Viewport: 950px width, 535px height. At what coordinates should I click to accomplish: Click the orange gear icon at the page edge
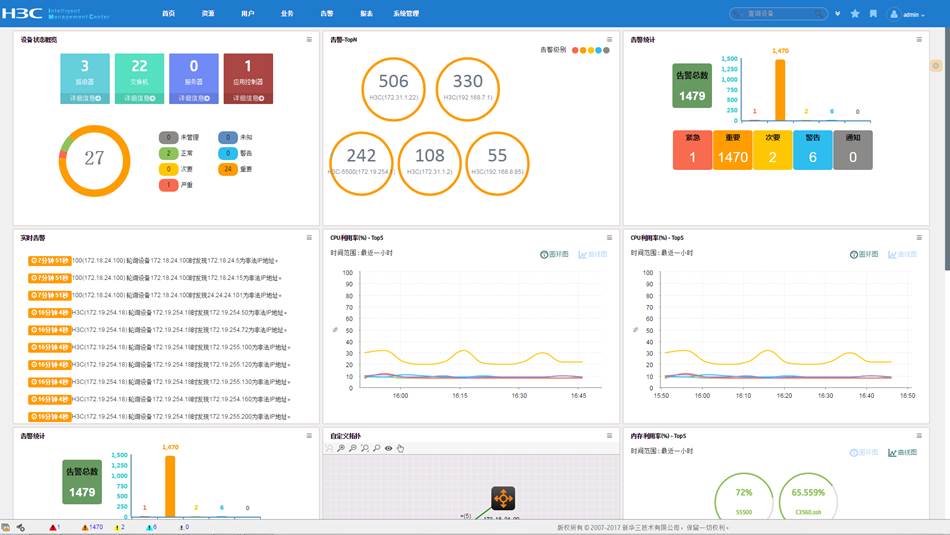click(x=936, y=65)
